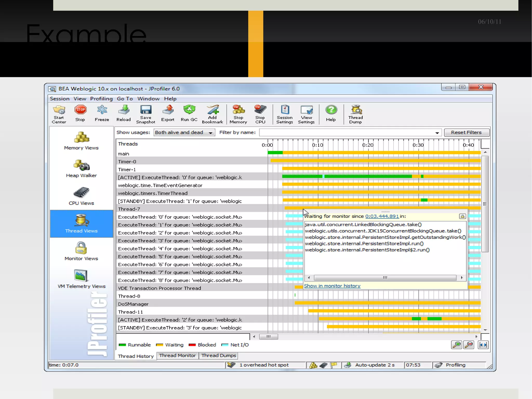Screen dimensions: 532x399
Task: Switch to the Thread Dumps tab
Action: point(218,355)
